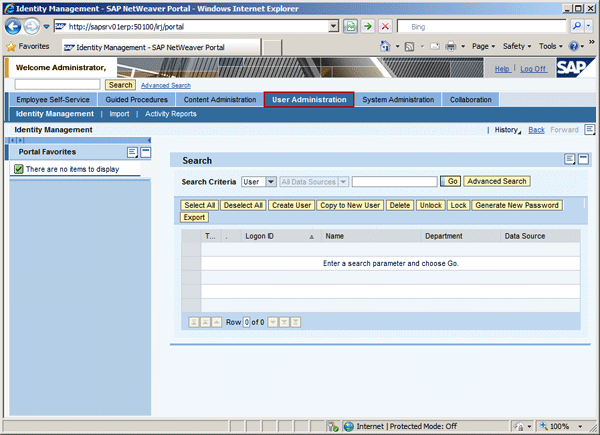Screen dimensions: 600x435
Task: Open the Employee Self-Service tab
Action: click(53, 99)
